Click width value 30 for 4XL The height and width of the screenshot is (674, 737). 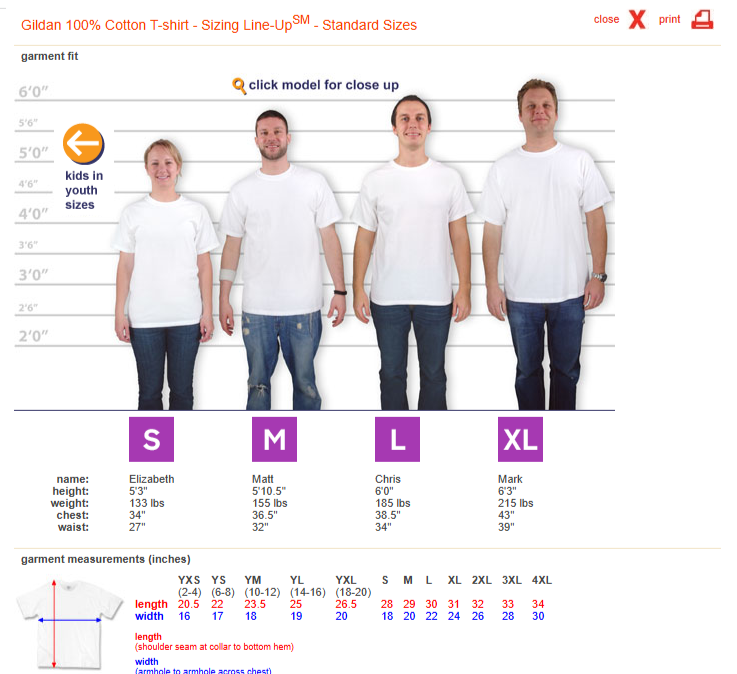(538, 616)
